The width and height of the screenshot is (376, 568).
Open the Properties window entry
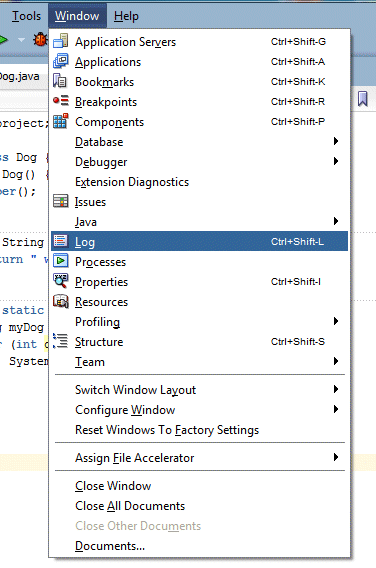pyautogui.click(x=199, y=281)
